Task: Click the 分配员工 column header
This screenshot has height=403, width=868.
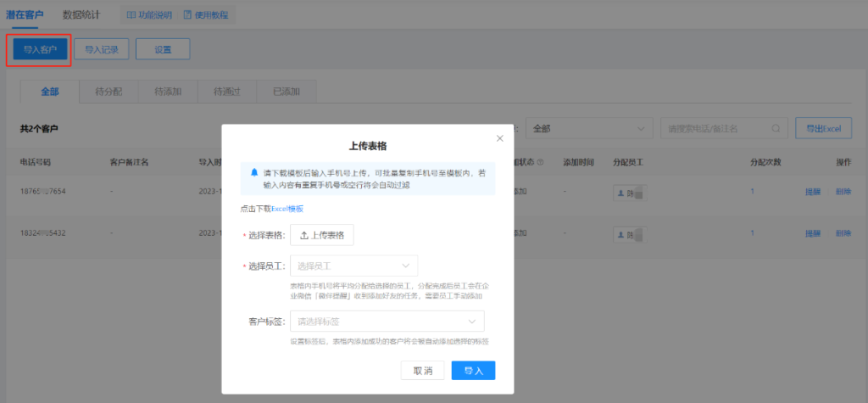Action: [628, 162]
